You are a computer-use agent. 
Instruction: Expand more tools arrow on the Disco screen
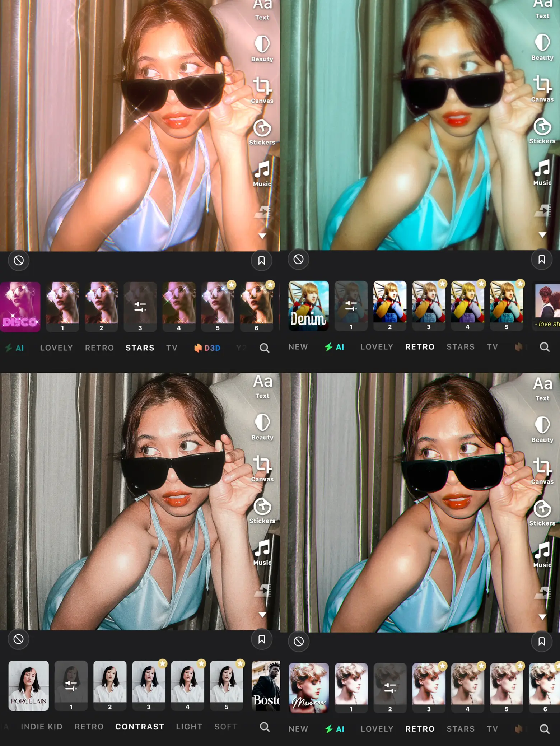tap(262, 236)
